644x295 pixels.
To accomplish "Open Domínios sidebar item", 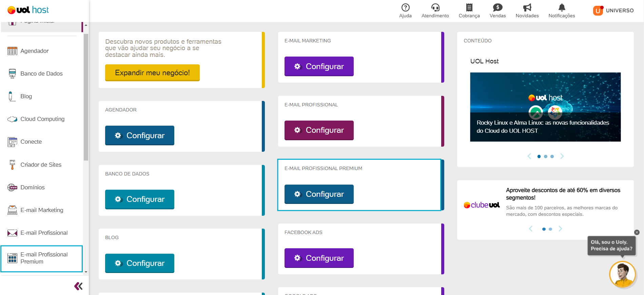I will tap(41, 187).
